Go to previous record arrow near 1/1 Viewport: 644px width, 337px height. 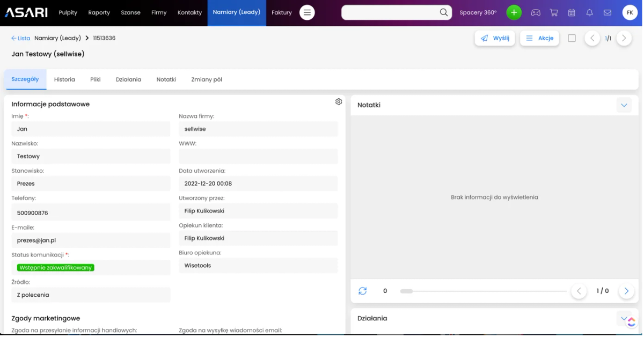tap(592, 38)
